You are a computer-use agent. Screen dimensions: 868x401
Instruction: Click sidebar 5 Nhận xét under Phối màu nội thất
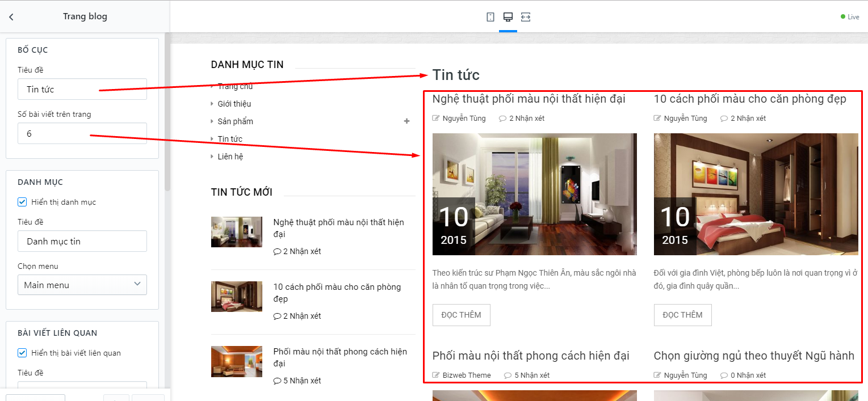pos(297,381)
